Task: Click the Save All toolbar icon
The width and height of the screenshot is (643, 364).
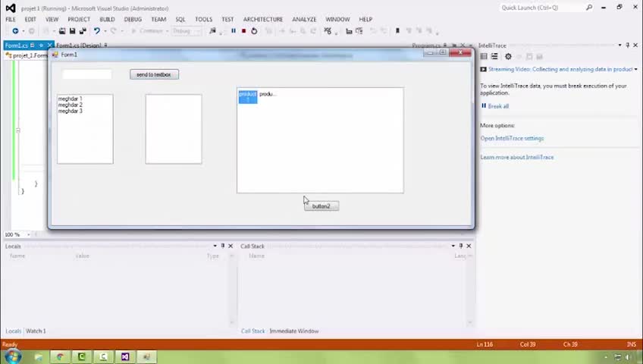Action: coord(83,31)
